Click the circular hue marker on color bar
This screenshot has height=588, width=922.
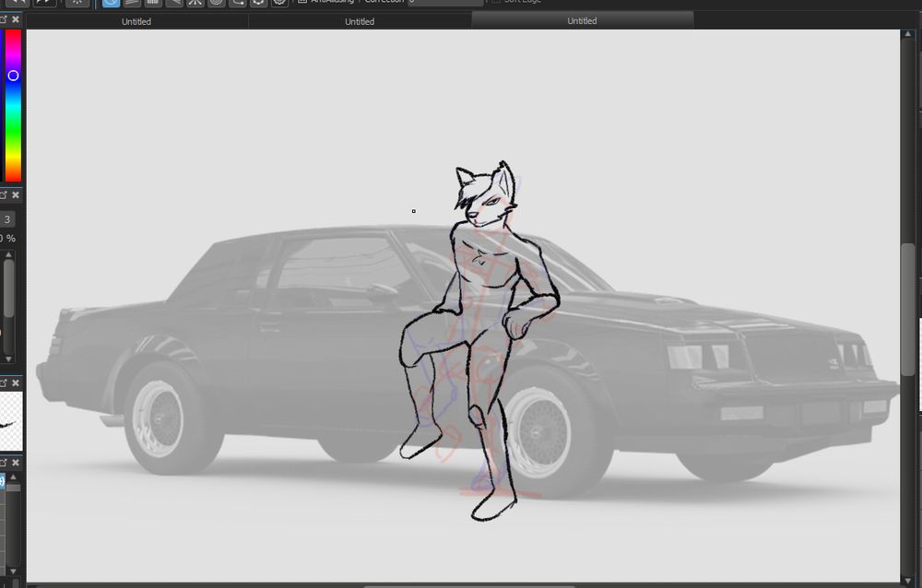pyautogui.click(x=13, y=76)
